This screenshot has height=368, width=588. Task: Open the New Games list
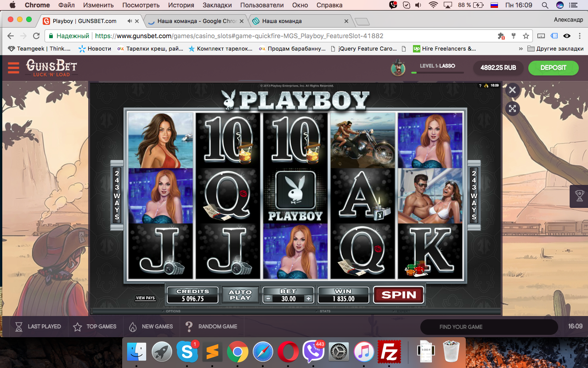tap(151, 327)
